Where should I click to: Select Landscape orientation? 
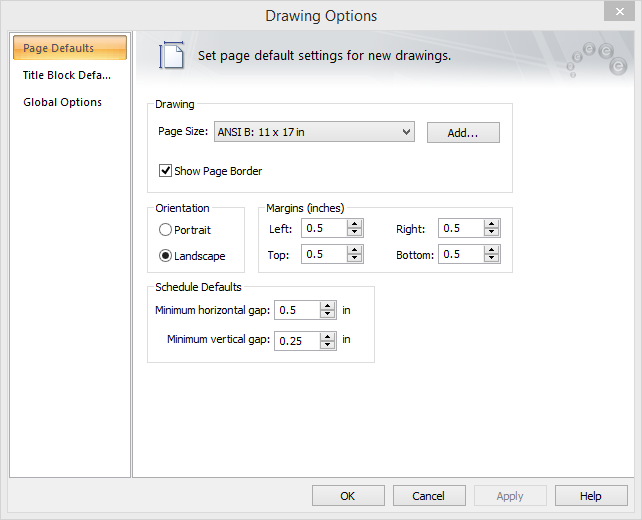[x=166, y=256]
